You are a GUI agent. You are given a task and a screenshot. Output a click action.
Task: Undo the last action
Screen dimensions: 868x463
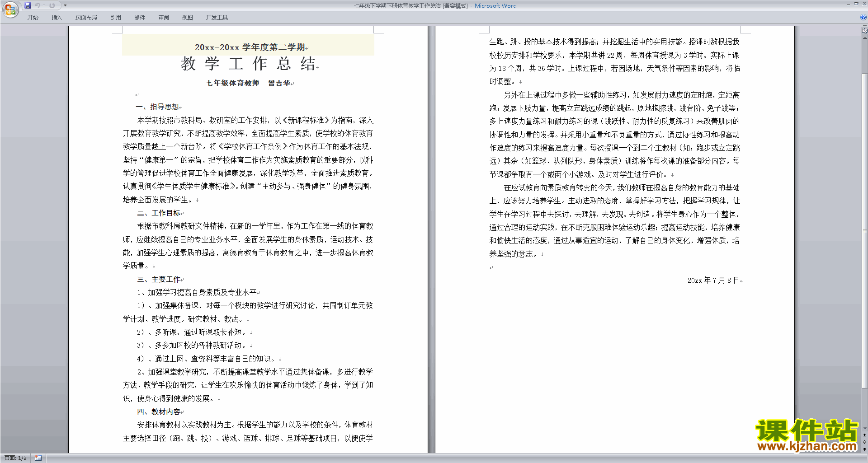[38, 5]
